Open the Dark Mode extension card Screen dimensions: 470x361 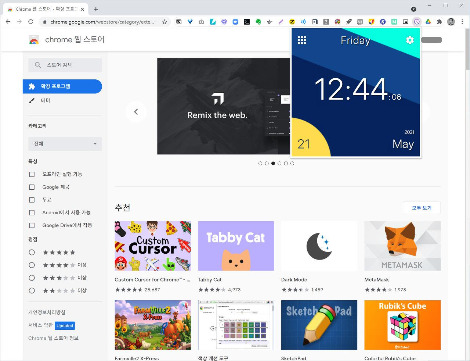pyautogui.click(x=319, y=257)
